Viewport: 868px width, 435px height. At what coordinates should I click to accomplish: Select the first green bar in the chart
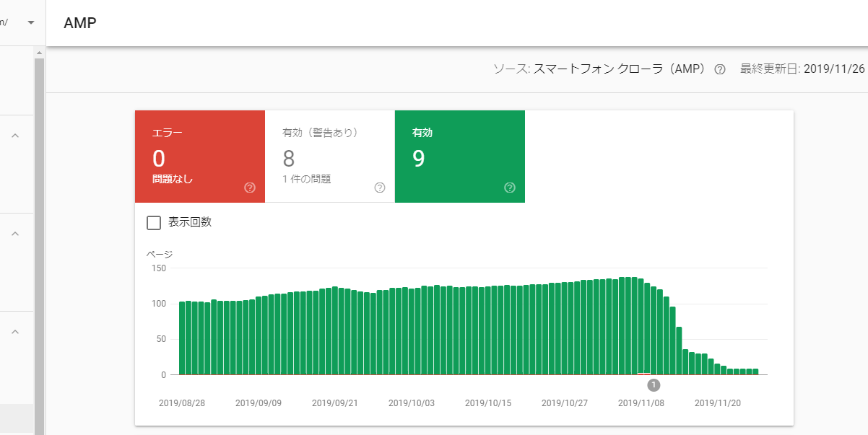182,339
